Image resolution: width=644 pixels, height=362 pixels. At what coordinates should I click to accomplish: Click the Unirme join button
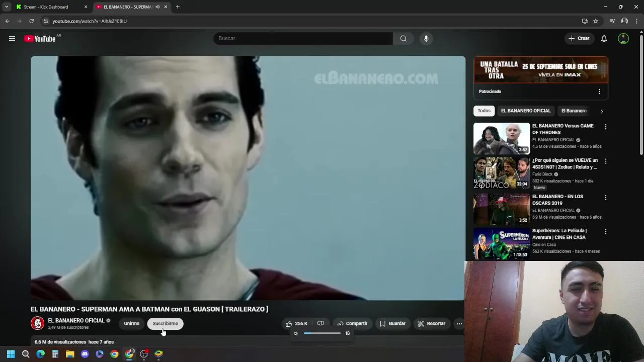point(131,324)
